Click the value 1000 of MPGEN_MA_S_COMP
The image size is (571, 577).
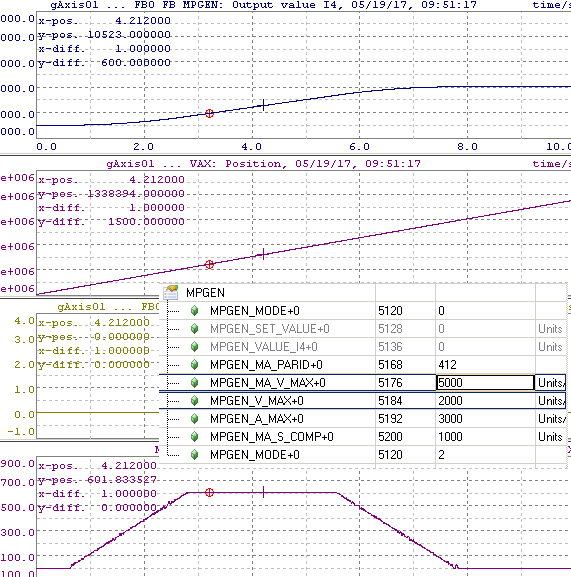(450, 437)
